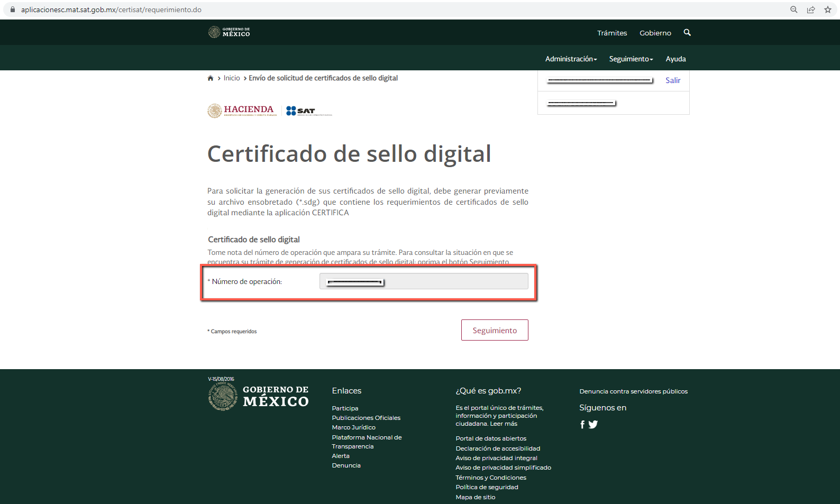
Task: Click the Salir link to log out
Action: 673,80
